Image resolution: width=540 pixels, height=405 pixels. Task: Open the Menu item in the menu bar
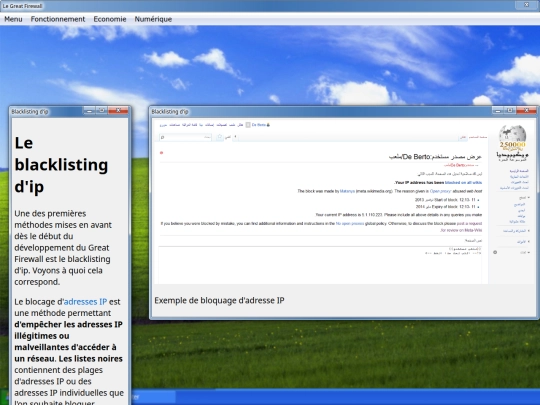click(x=13, y=19)
